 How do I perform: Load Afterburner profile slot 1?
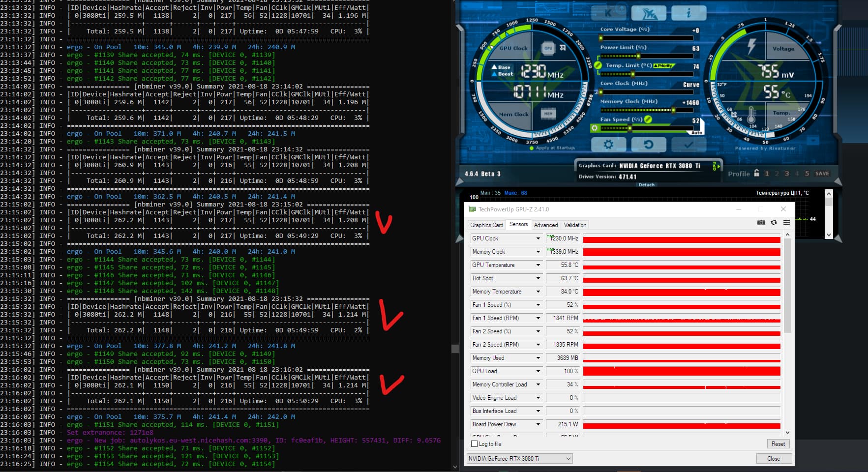(x=767, y=174)
